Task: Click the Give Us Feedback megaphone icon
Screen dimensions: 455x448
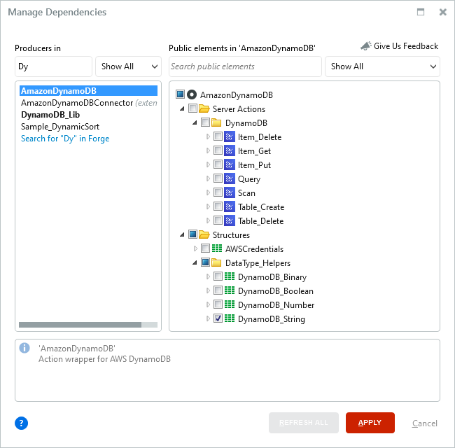Action: pos(366,46)
